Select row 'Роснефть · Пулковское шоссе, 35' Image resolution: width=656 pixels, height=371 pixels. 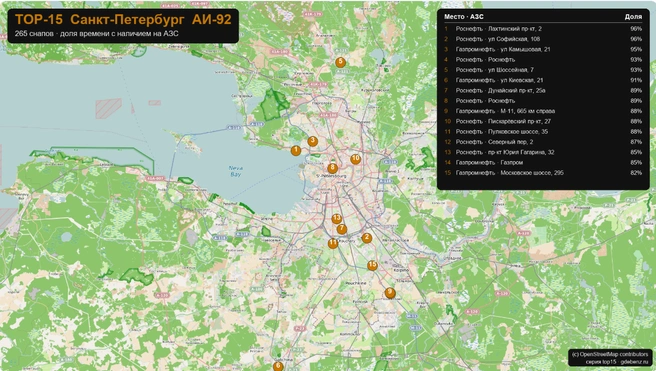click(x=543, y=132)
